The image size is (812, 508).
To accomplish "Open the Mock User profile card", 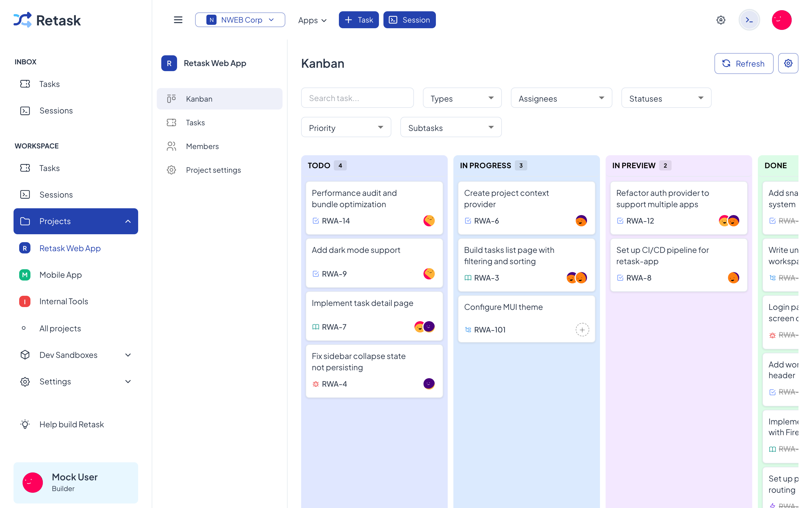I will [x=76, y=483].
